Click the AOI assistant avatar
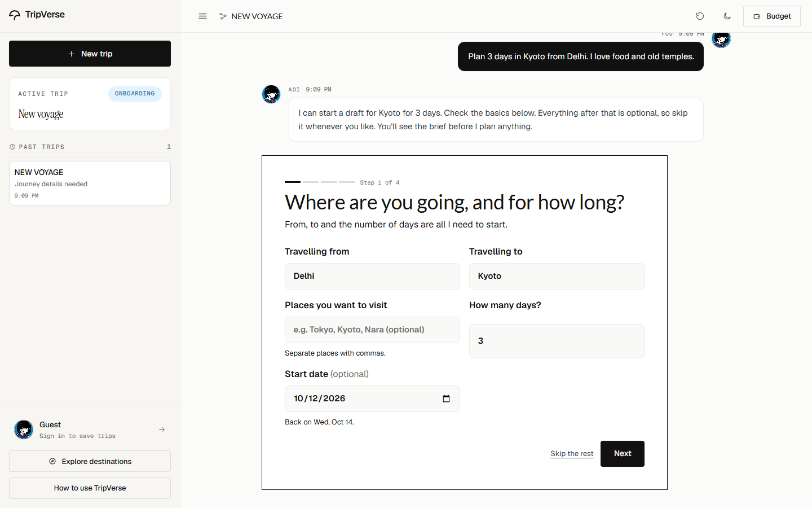 [x=271, y=94]
